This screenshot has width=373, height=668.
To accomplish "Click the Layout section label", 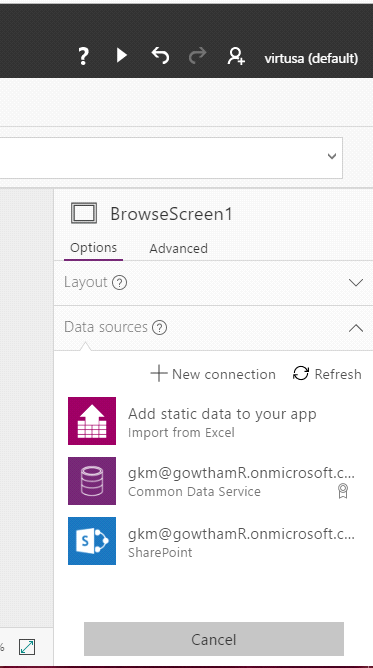I will [86, 282].
